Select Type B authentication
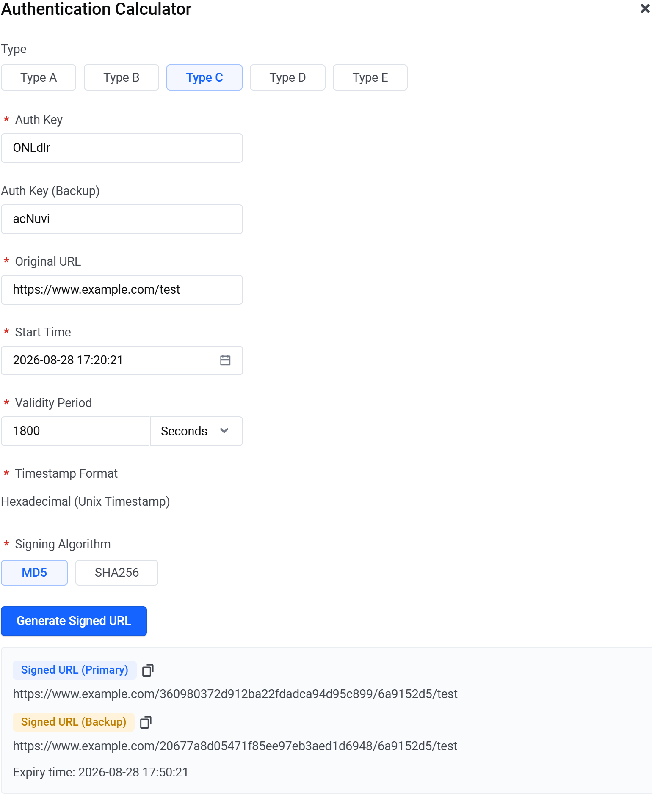Image resolution: width=652 pixels, height=812 pixels. [x=122, y=77]
